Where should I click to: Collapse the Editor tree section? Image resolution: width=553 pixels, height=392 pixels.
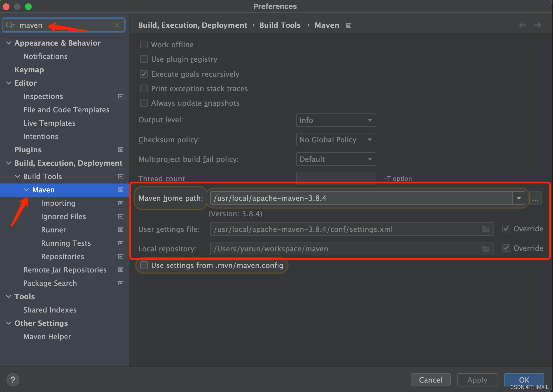(x=9, y=83)
